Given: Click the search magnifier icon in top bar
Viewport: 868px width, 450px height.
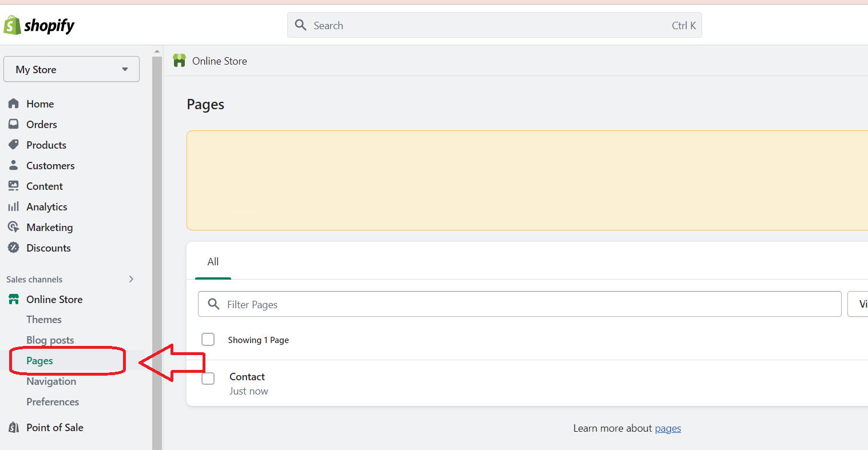Looking at the screenshot, I should tap(300, 25).
